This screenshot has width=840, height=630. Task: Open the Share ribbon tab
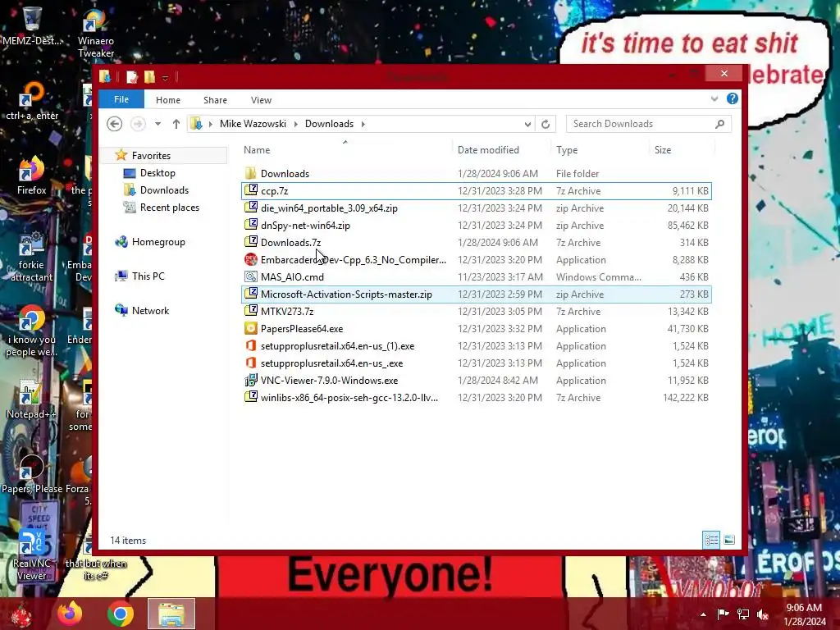pyautogui.click(x=215, y=100)
